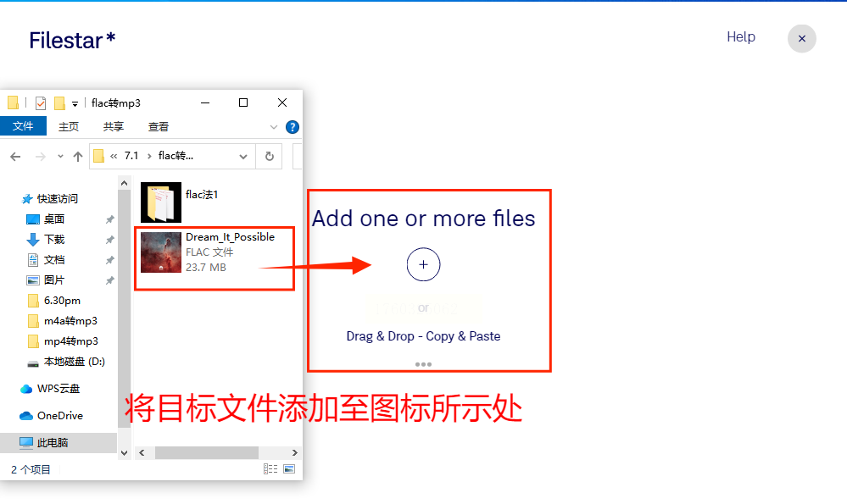Open the quick access toolbar customize dropdown

(x=75, y=103)
